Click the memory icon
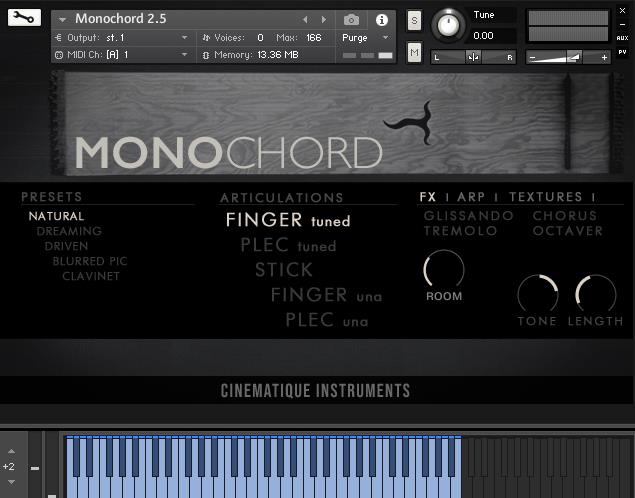The image size is (635, 498). [x=206, y=55]
